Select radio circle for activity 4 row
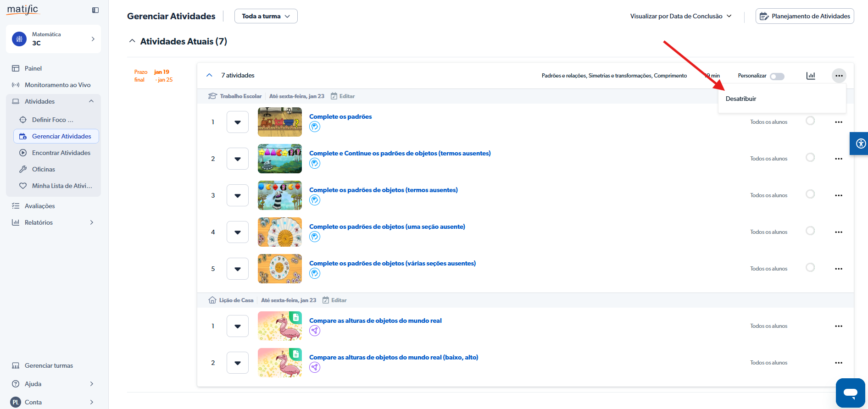The image size is (868, 409). (x=810, y=231)
